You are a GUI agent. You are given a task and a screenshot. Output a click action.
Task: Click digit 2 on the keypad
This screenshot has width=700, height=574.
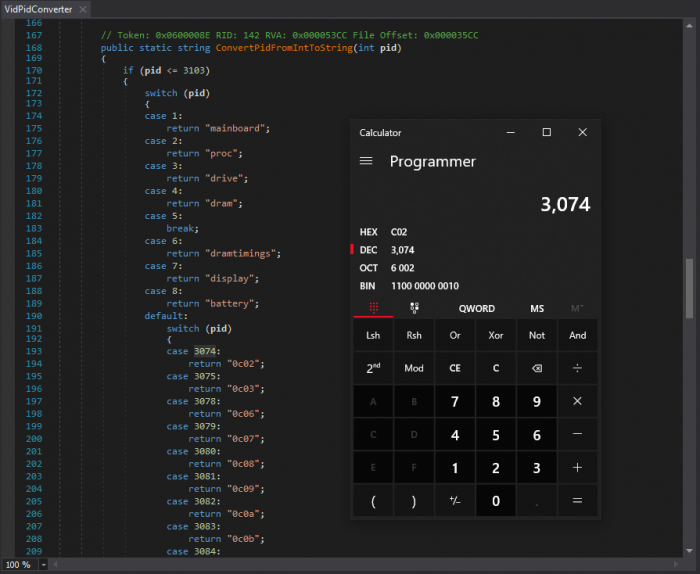coord(496,468)
